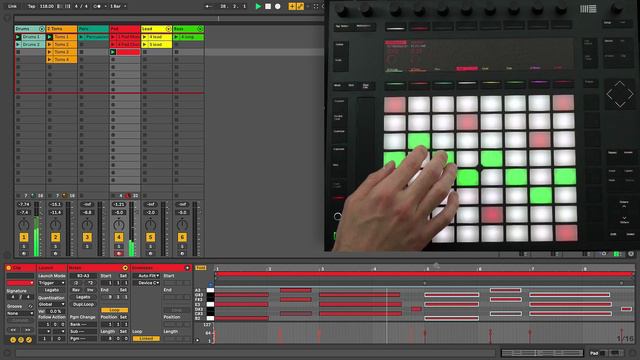Show Launch box with L circle icon
Viewport: 640px width, 360px height.
coord(13,340)
